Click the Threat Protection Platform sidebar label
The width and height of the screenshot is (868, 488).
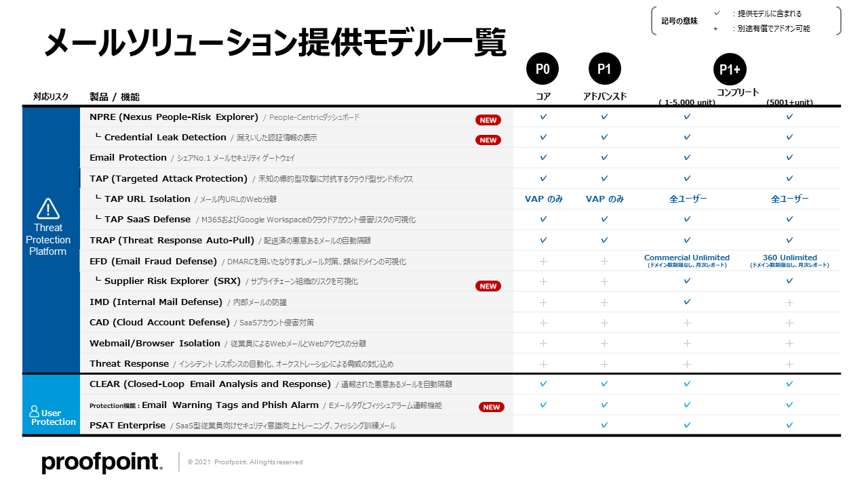click(48, 239)
